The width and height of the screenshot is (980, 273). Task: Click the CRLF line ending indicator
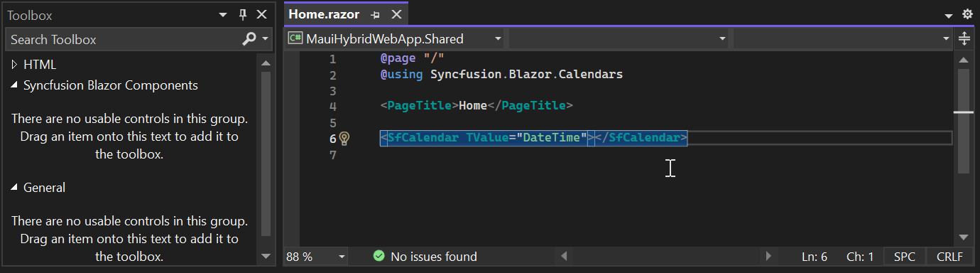click(x=949, y=257)
